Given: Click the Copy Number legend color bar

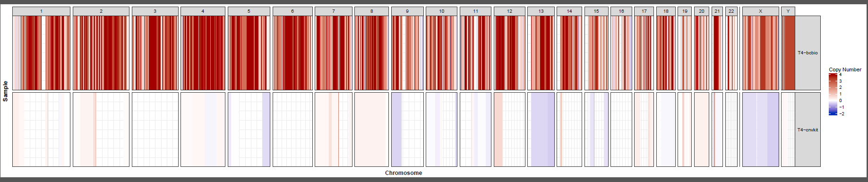Looking at the screenshot, I should [833, 95].
